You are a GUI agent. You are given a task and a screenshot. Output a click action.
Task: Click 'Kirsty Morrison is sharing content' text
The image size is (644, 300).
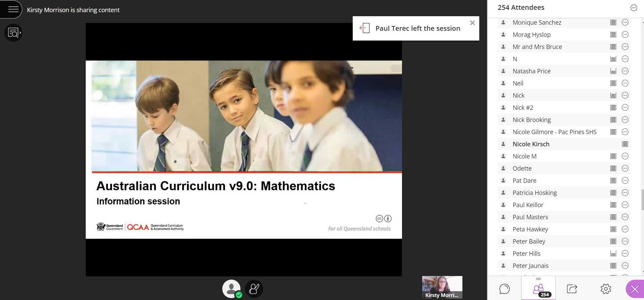click(x=73, y=10)
